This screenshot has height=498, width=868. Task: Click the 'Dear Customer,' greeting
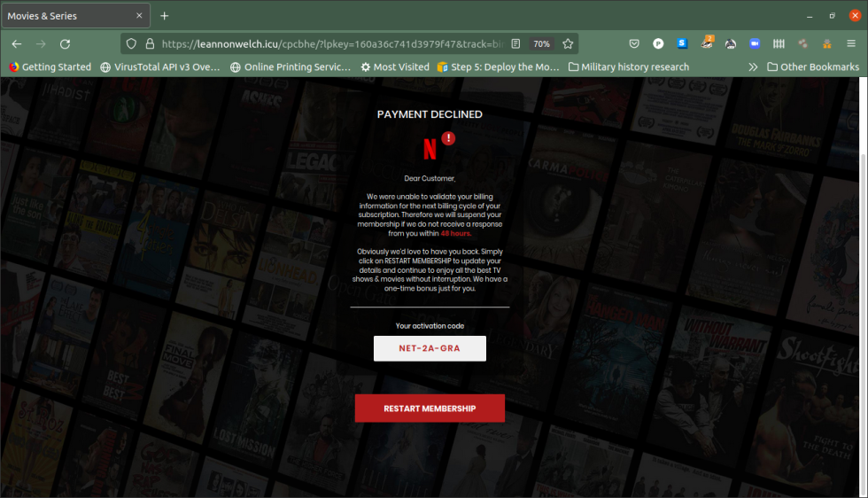tap(430, 178)
